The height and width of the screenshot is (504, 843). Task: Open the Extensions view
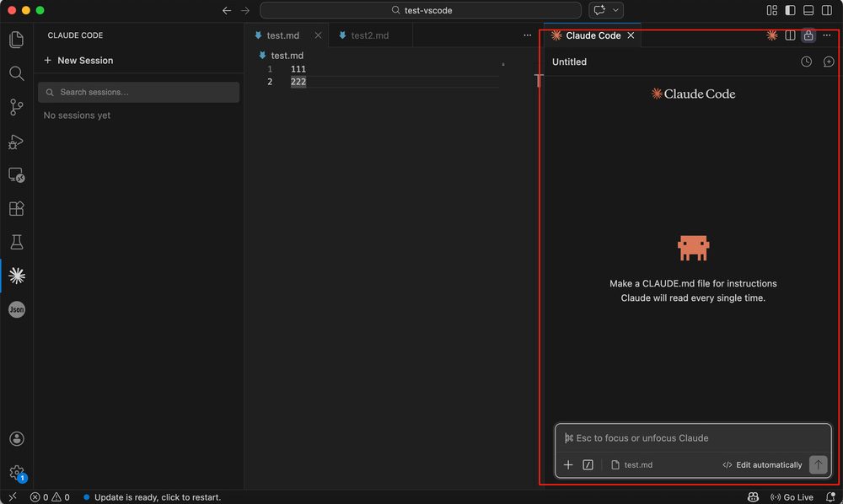click(x=16, y=208)
